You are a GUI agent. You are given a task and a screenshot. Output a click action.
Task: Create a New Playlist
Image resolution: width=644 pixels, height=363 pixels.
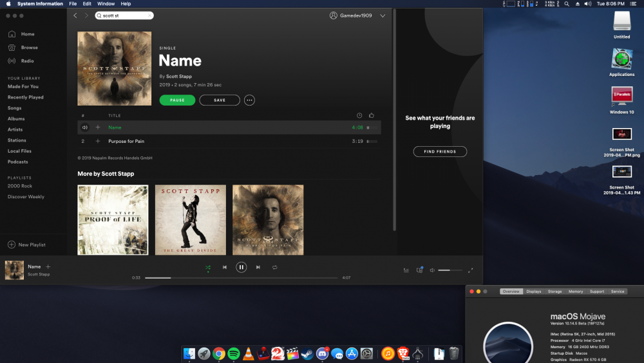pyautogui.click(x=26, y=245)
